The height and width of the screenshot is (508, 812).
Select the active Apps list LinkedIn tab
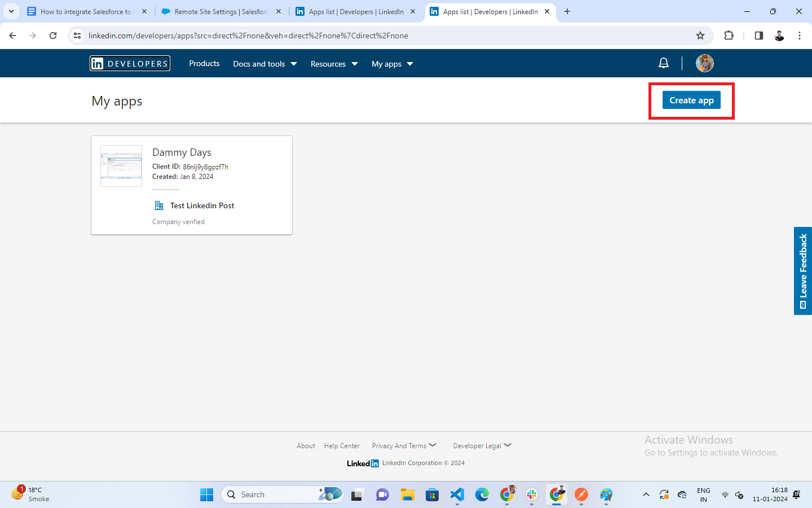point(490,11)
